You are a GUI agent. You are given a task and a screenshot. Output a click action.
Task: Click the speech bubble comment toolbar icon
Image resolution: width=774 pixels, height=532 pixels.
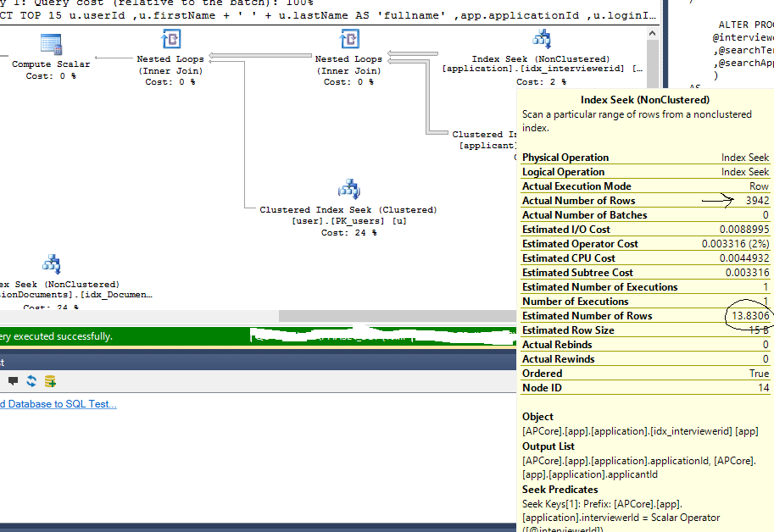[13, 381]
